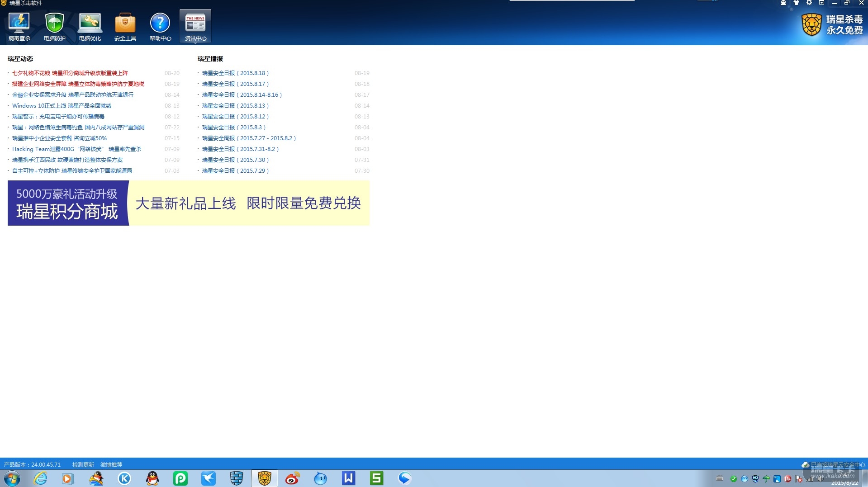The image size is (868, 487).
Task: Click the 08-20 date beside 七夕礼物不花钱
Action: click(172, 73)
